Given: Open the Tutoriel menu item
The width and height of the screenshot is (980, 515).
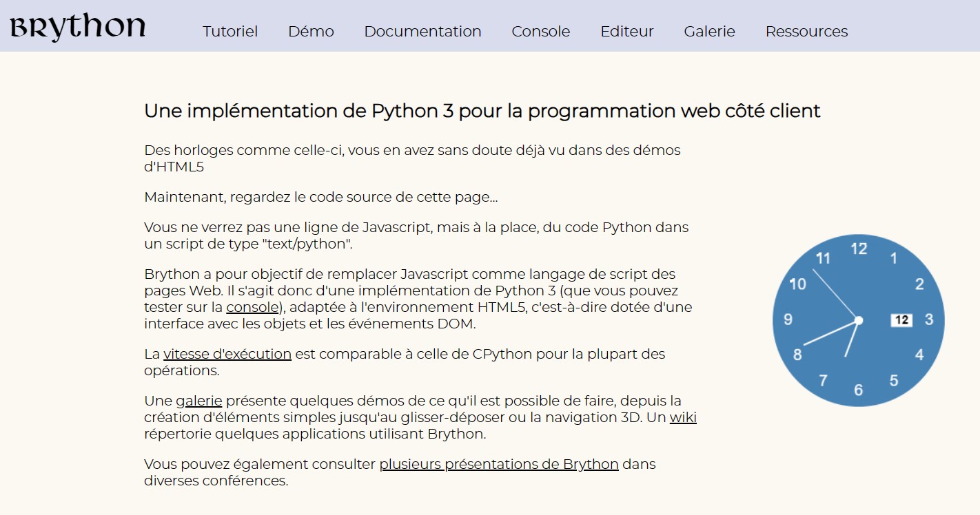Looking at the screenshot, I should [230, 31].
